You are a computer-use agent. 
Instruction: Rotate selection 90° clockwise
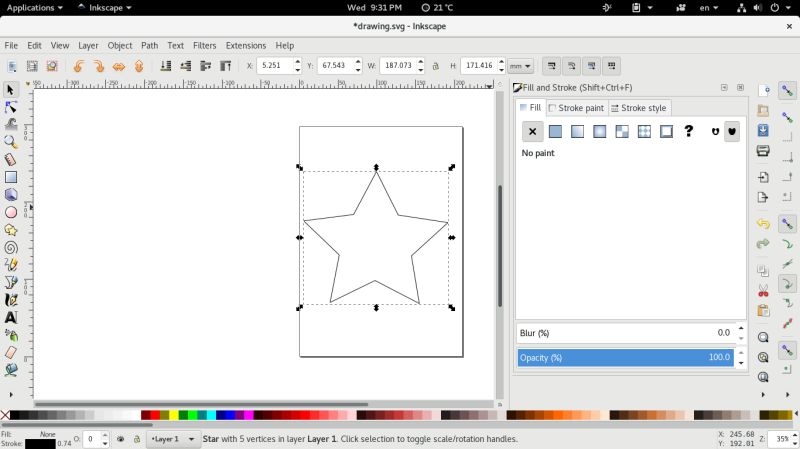pyautogui.click(x=98, y=66)
